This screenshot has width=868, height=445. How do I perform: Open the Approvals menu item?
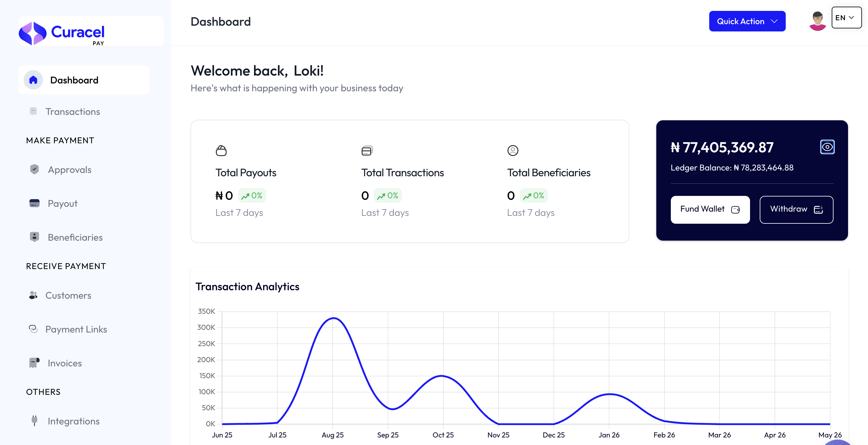click(x=70, y=169)
